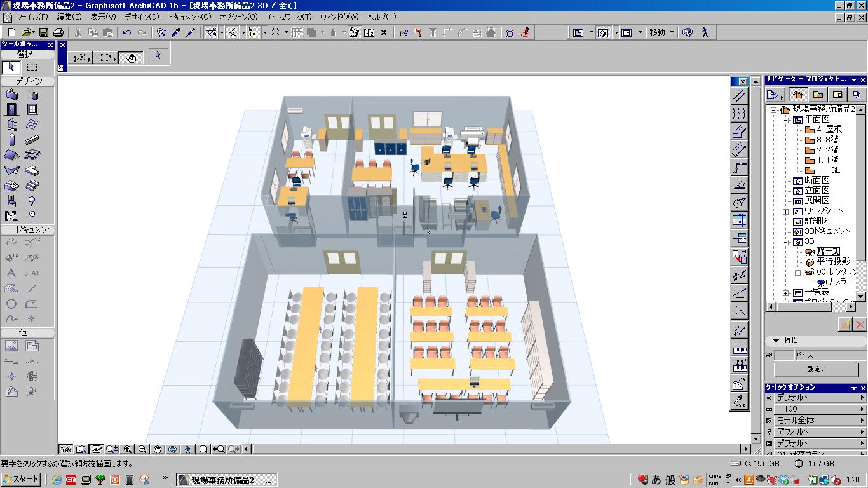Open the 1:100 scale dropdown
Screen dimensions: 868x488
(x=816, y=409)
